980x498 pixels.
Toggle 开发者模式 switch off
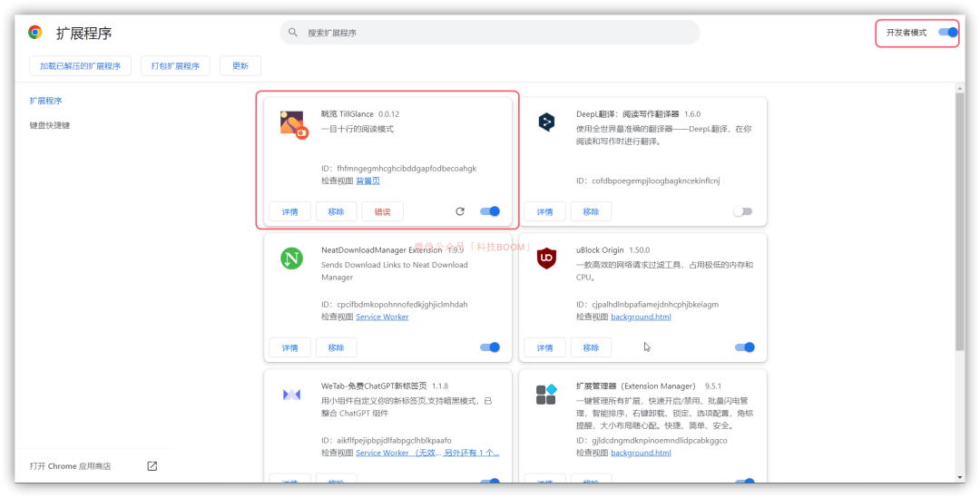tap(948, 33)
